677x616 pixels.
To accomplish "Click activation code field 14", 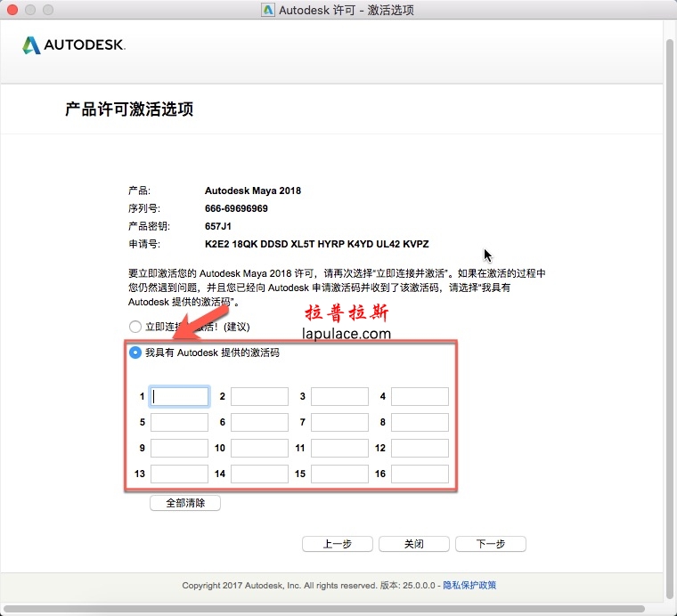I will (x=259, y=474).
